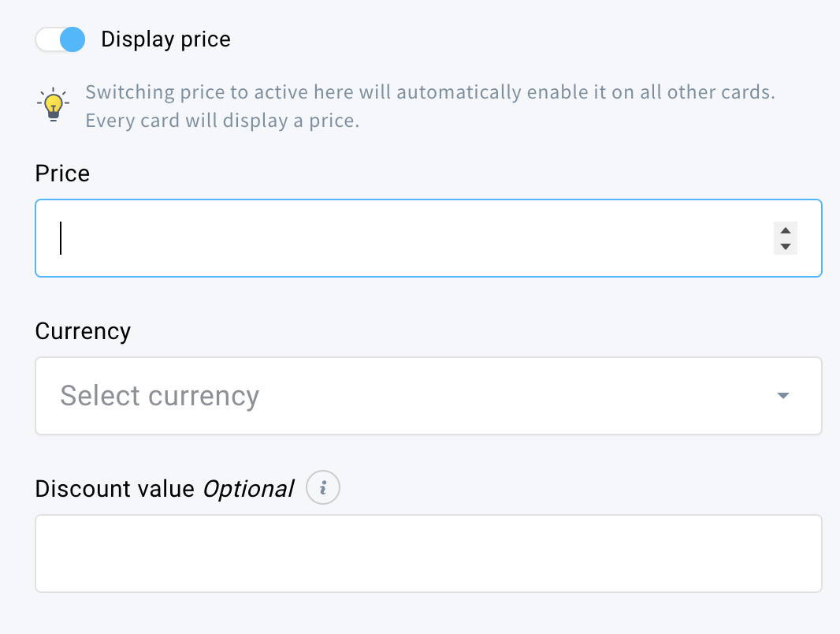Increase price with the up arrow

[x=785, y=230]
